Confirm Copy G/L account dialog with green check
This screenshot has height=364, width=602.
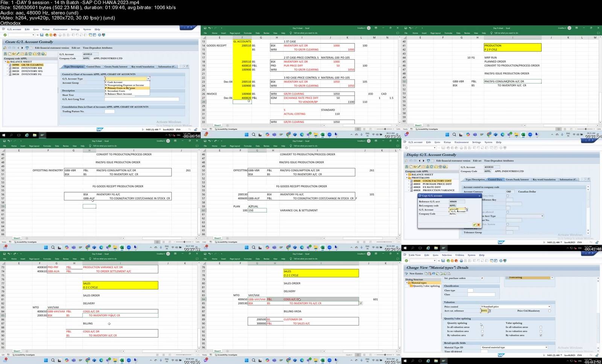click(x=474, y=224)
